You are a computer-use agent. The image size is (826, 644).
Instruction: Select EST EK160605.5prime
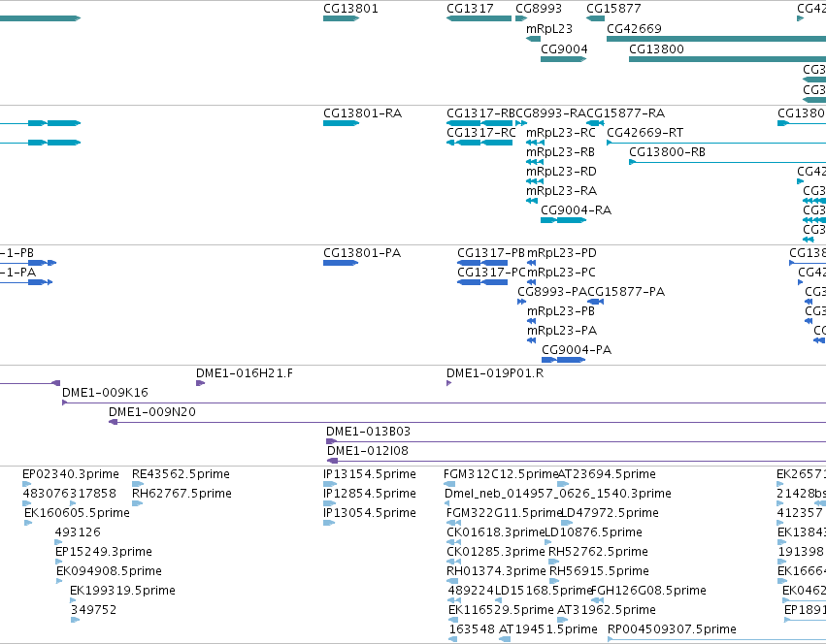click(28, 523)
